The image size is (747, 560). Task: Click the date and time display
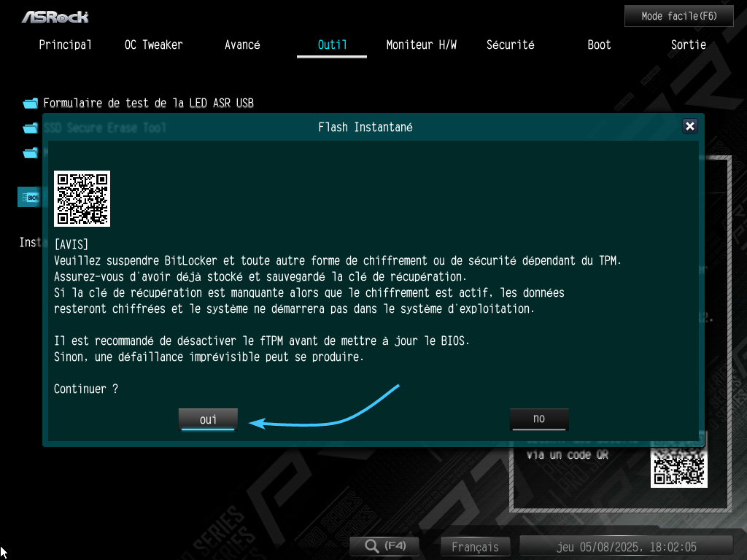(x=626, y=547)
